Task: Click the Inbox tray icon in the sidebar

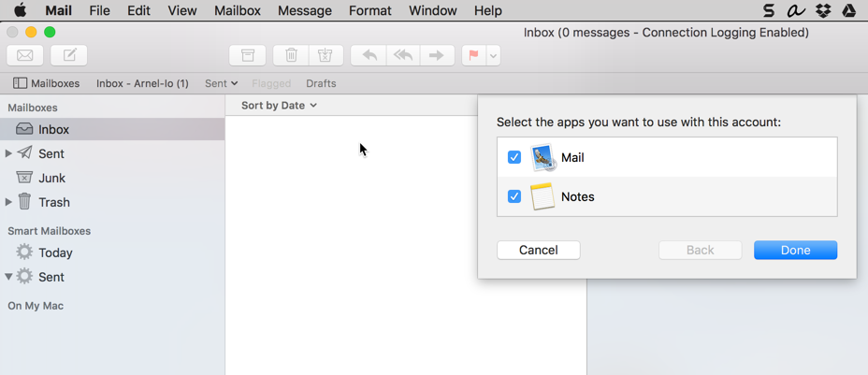Action: [x=24, y=129]
